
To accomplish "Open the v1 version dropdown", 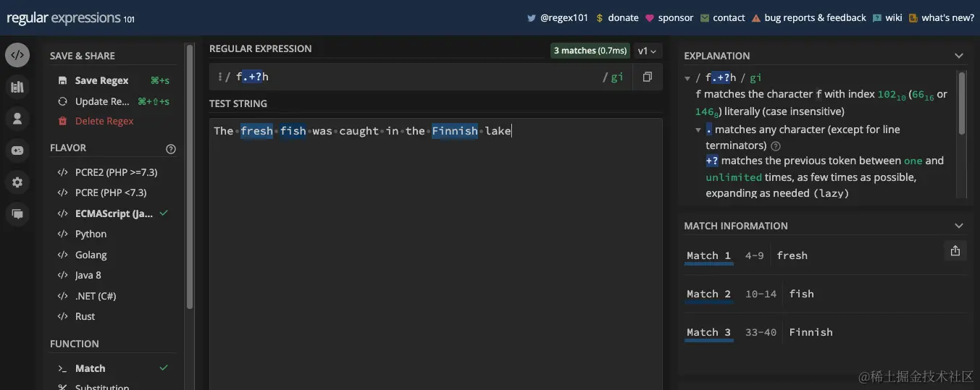I will pyautogui.click(x=647, y=51).
